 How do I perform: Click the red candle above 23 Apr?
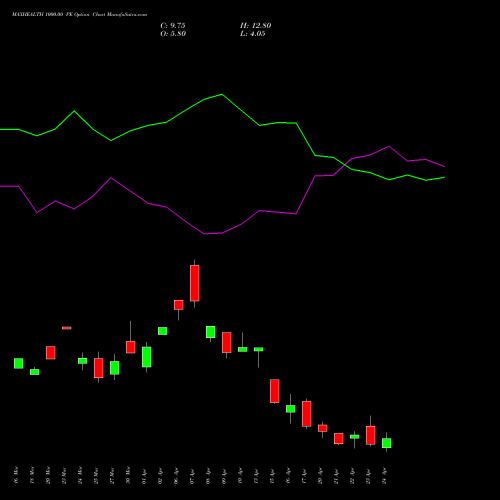coord(371,435)
